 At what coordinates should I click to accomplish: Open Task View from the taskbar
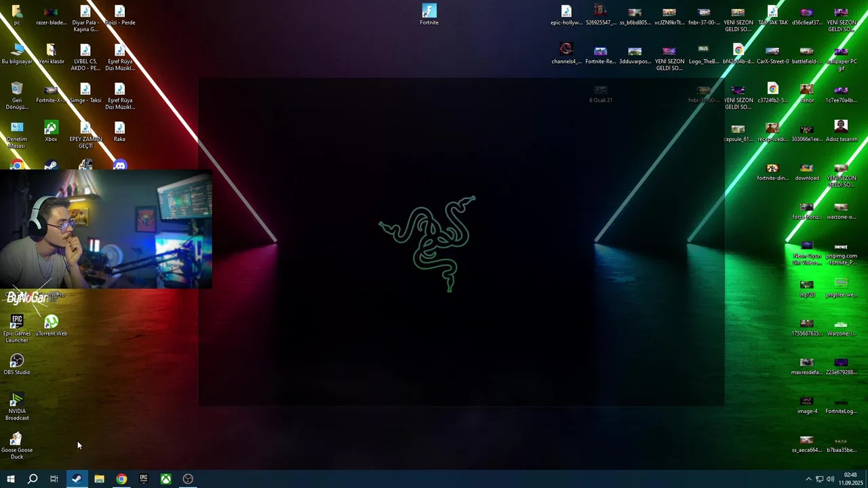[54, 479]
